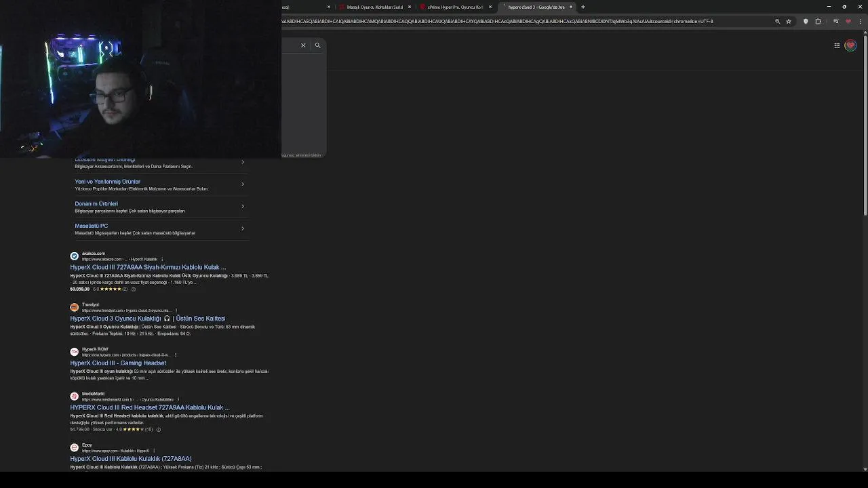Screen dimensions: 868x488
Task: Open Yeni ve Yenilenmiş Ürünler sitelink
Action: [107, 182]
